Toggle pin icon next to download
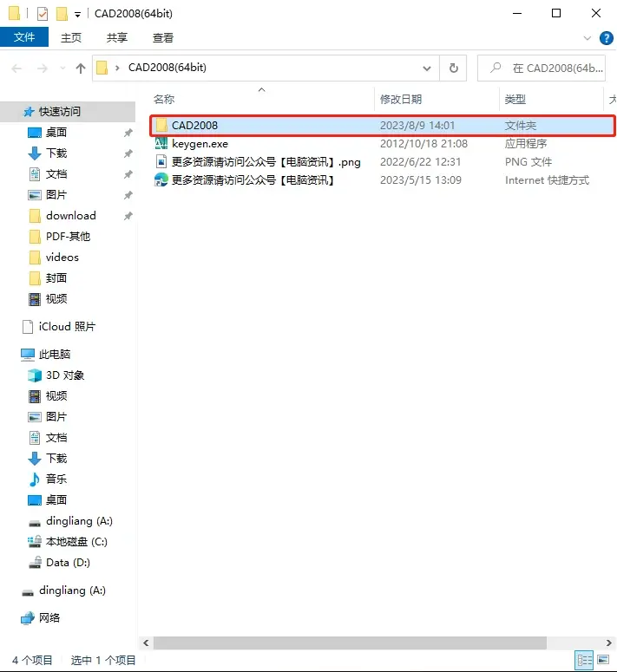Viewport: 617px width, 672px height. click(x=128, y=216)
